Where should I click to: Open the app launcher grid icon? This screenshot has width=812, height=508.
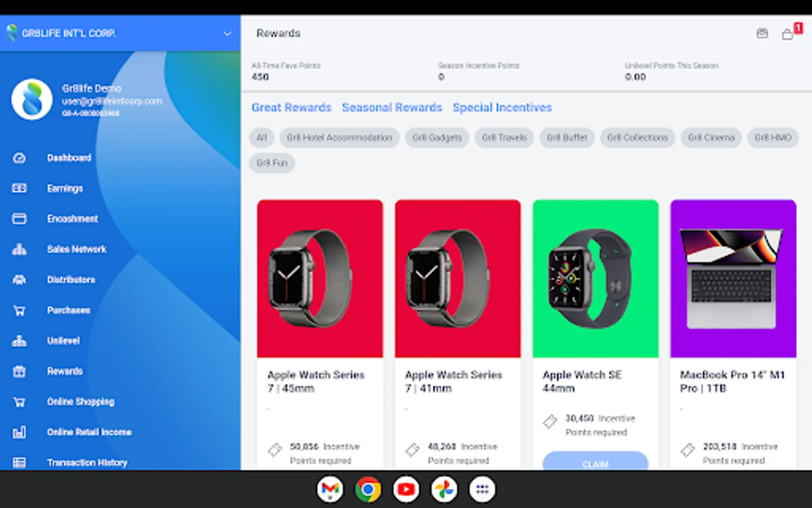(482, 489)
